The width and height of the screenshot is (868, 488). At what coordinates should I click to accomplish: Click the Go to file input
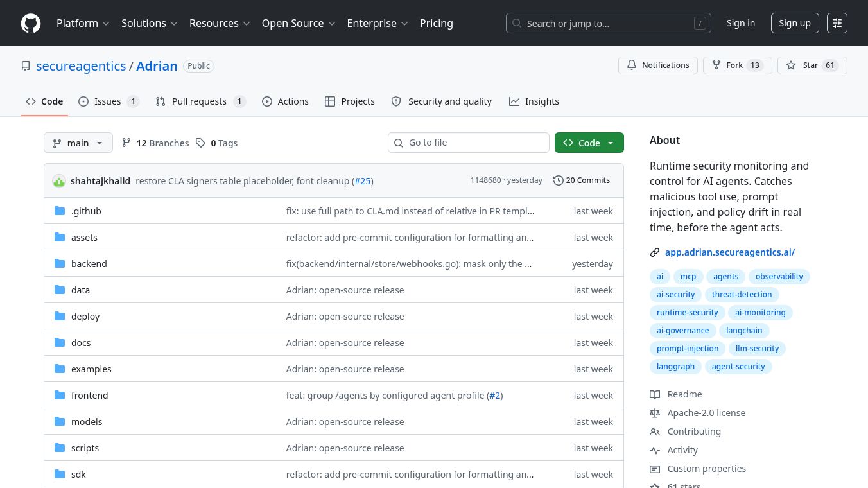(x=469, y=143)
